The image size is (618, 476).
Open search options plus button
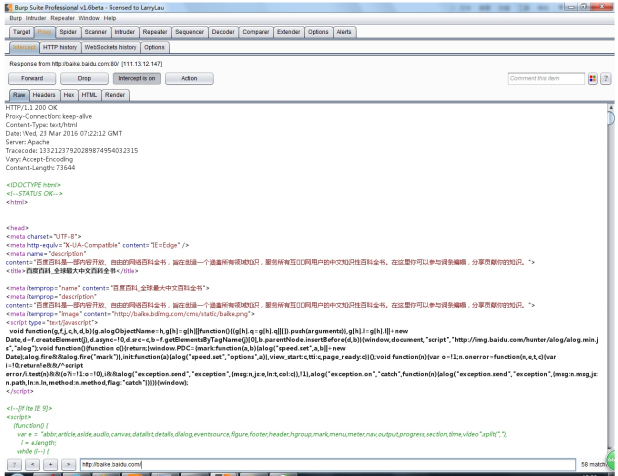point(50,465)
